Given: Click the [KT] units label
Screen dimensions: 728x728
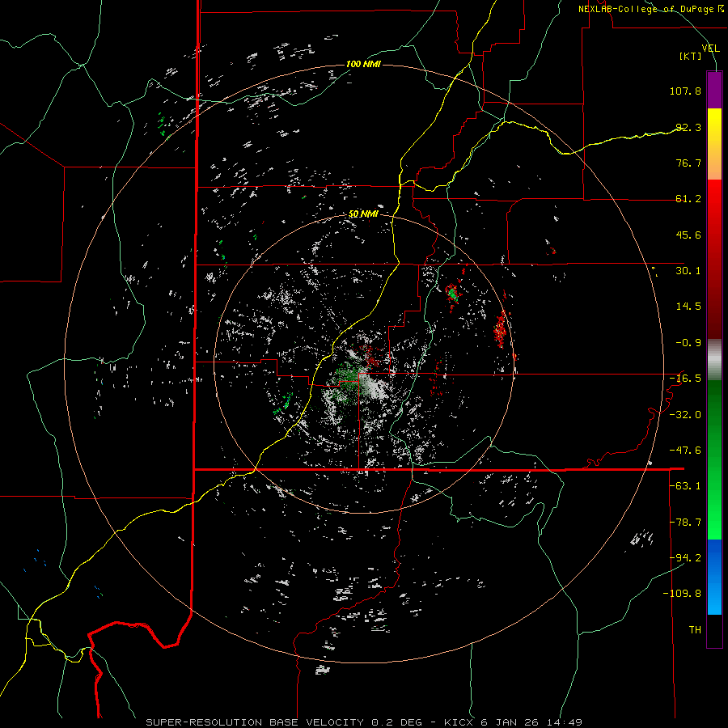Looking at the screenshot, I should click(x=691, y=56).
